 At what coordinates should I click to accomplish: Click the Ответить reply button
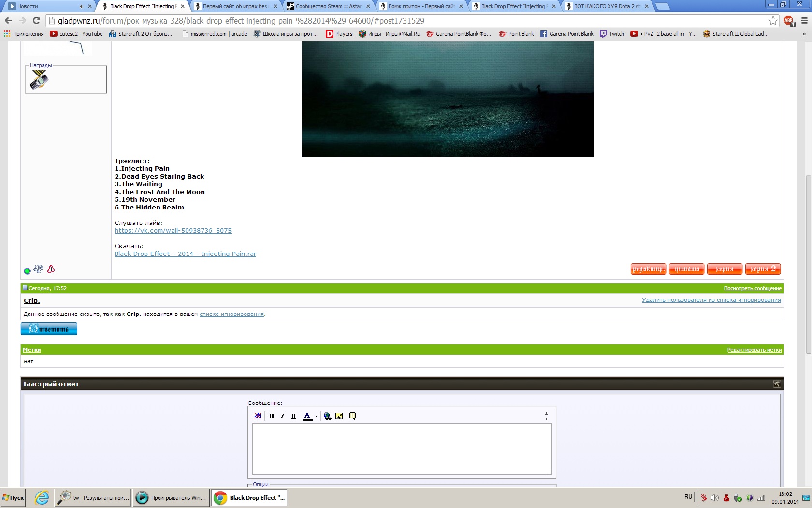point(49,329)
